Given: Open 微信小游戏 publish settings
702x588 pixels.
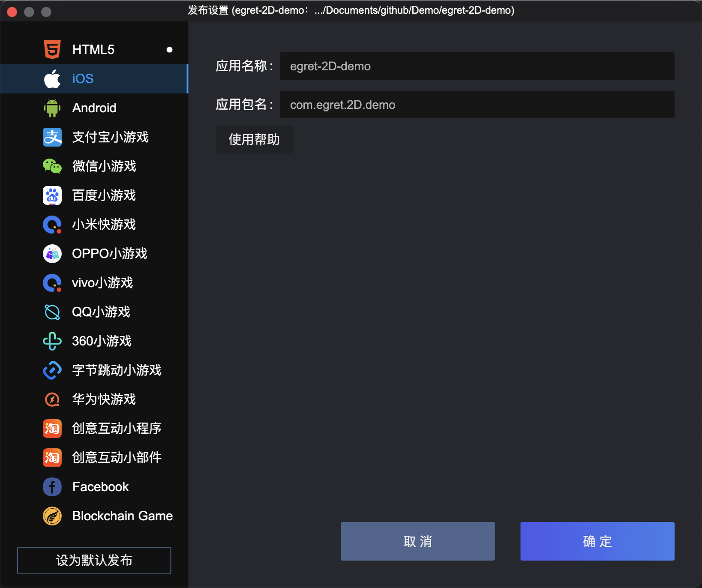Looking at the screenshot, I should click(x=94, y=166).
